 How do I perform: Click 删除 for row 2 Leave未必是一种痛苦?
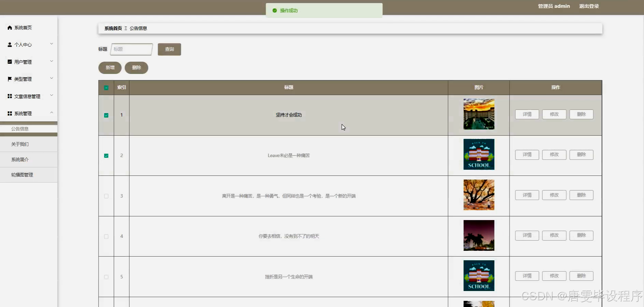pyautogui.click(x=581, y=155)
